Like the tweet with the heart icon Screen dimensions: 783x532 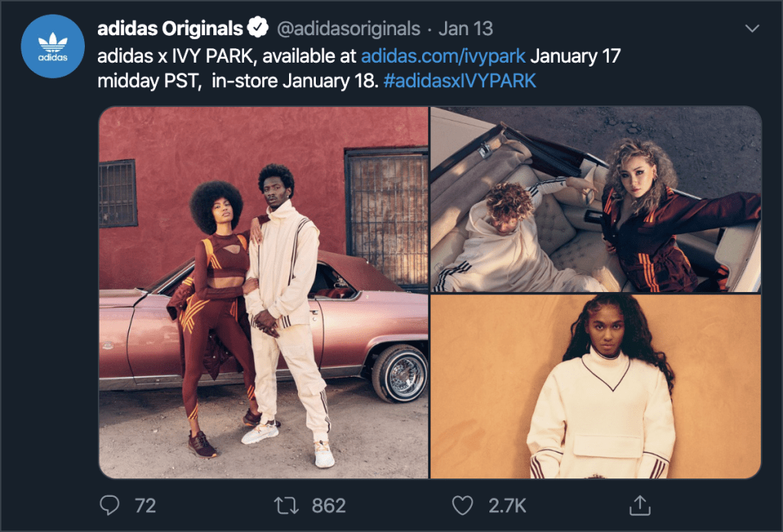pos(463,504)
